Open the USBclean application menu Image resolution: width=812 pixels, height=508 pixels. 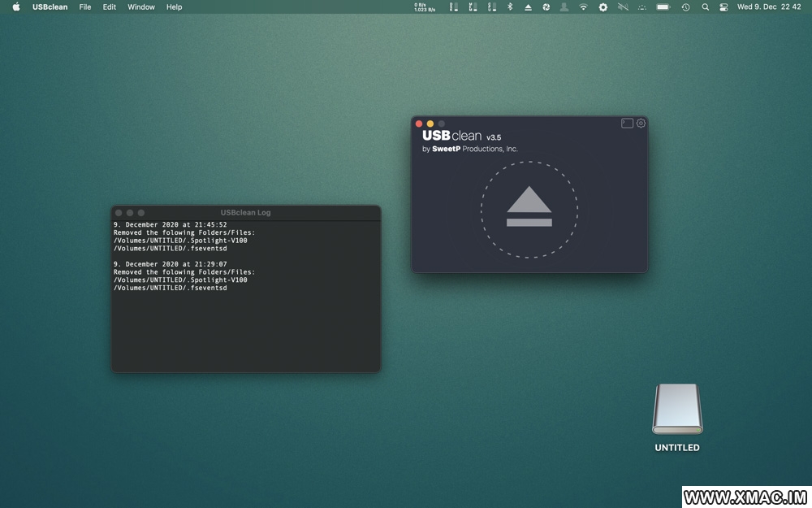coord(50,7)
